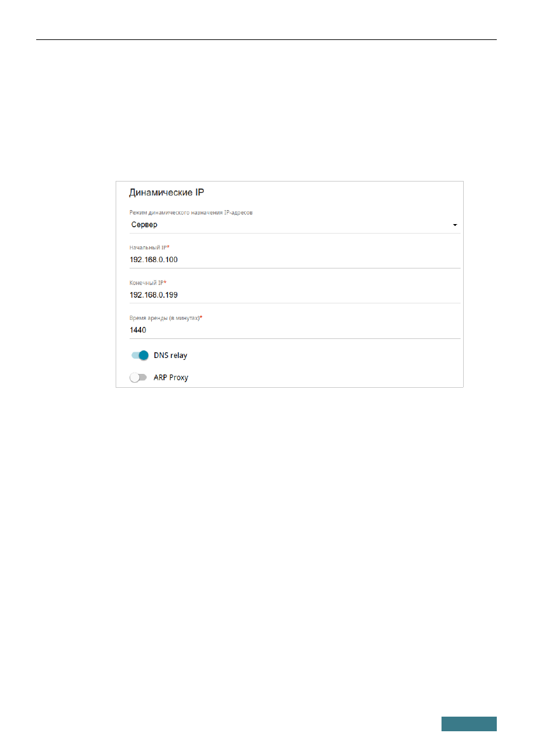Click the Конечный IP field label

(146, 282)
